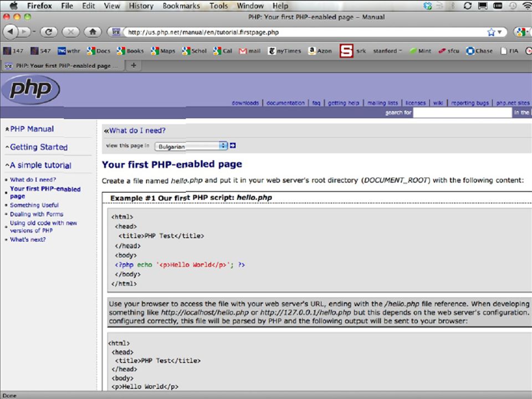Open the Firefox menu
This screenshot has width=532, height=399.
[x=39, y=6]
